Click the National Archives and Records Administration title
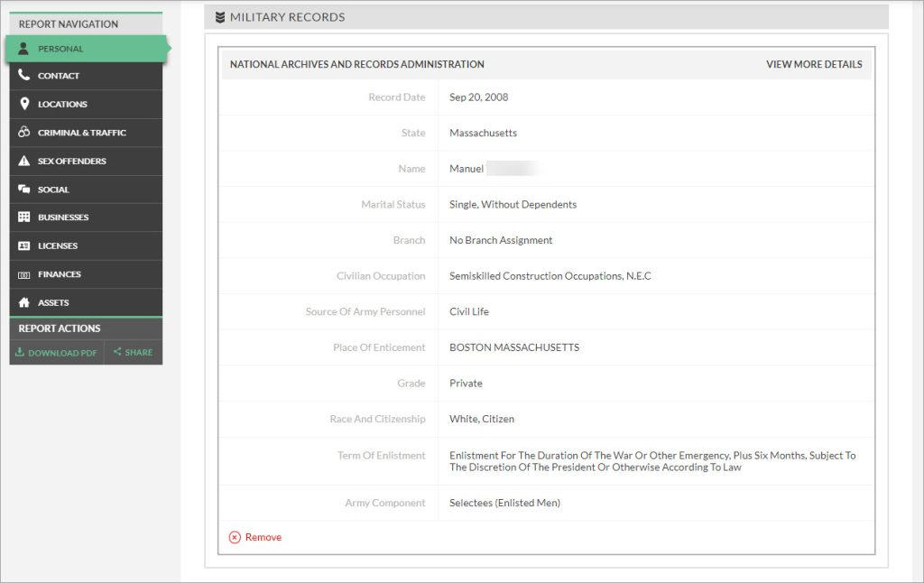 click(x=357, y=64)
